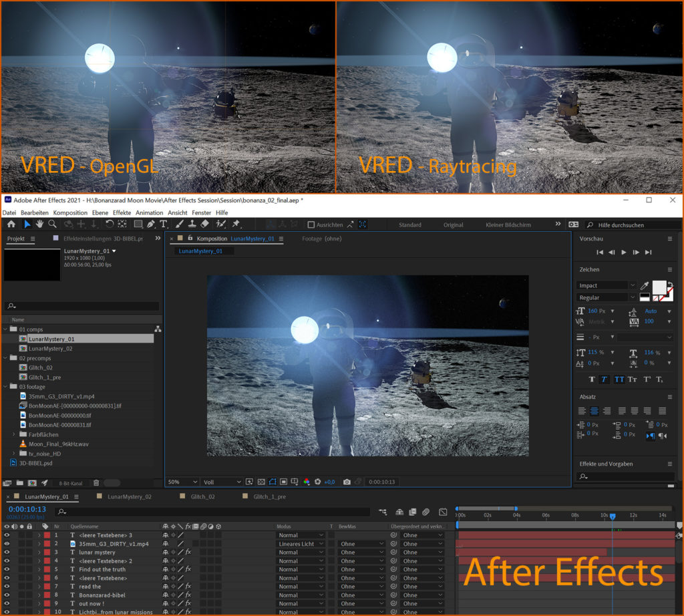The height and width of the screenshot is (616, 684).
Task: Select the Zoom magnifier tool
Action: [52, 224]
